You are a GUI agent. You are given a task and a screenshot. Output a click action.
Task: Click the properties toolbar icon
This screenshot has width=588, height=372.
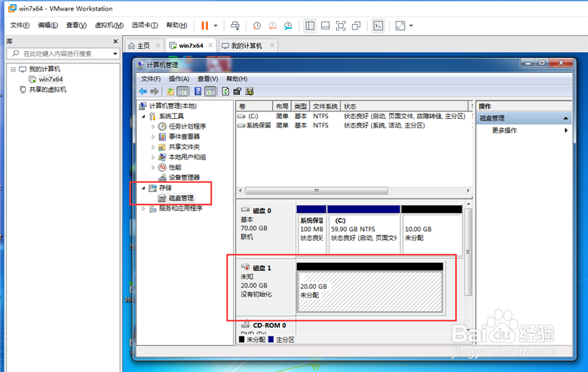237,91
